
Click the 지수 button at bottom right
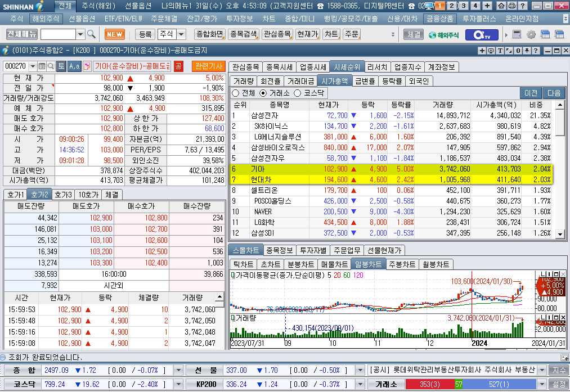[559, 370]
